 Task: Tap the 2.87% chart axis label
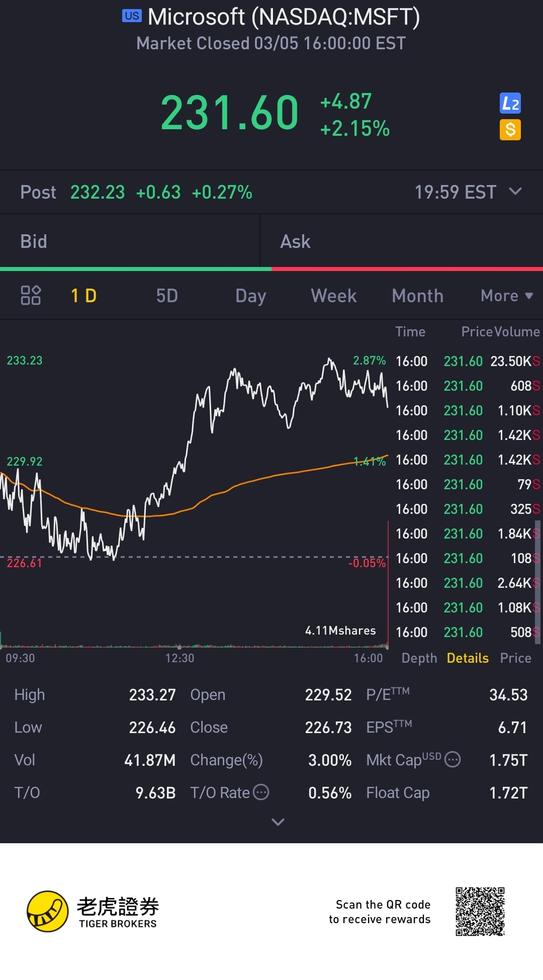(x=370, y=361)
